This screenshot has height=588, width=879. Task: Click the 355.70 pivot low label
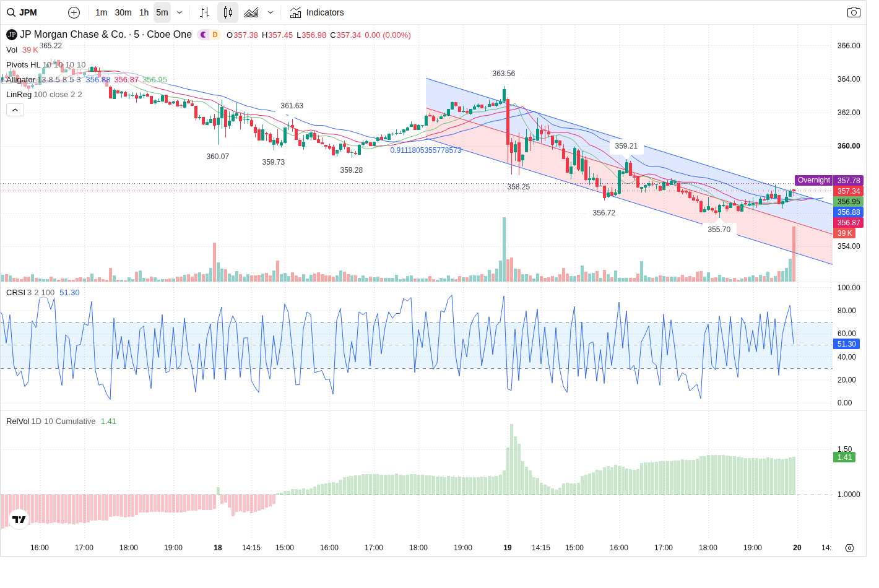(719, 230)
